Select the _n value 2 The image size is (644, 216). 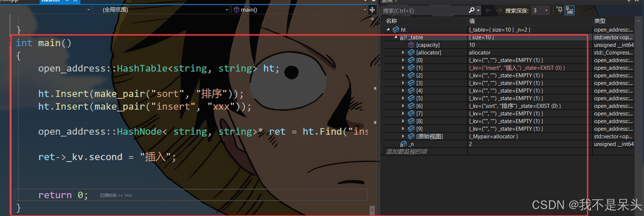tap(530, 144)
